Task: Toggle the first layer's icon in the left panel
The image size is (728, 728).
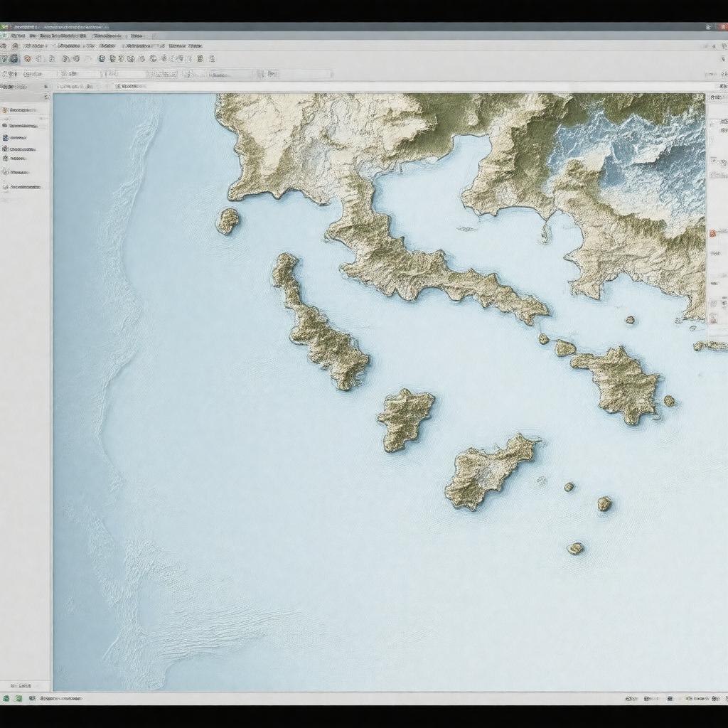Action: click(x=5, y=110)
